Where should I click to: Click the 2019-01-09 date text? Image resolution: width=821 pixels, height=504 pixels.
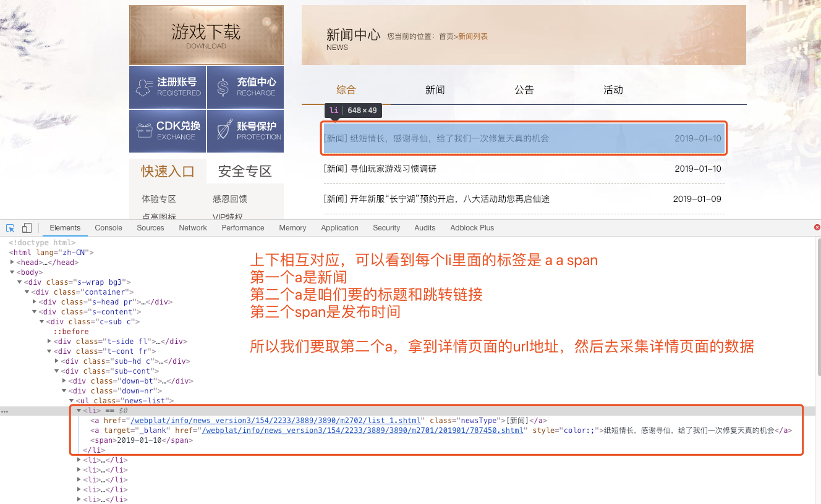[x=697, y=199]
